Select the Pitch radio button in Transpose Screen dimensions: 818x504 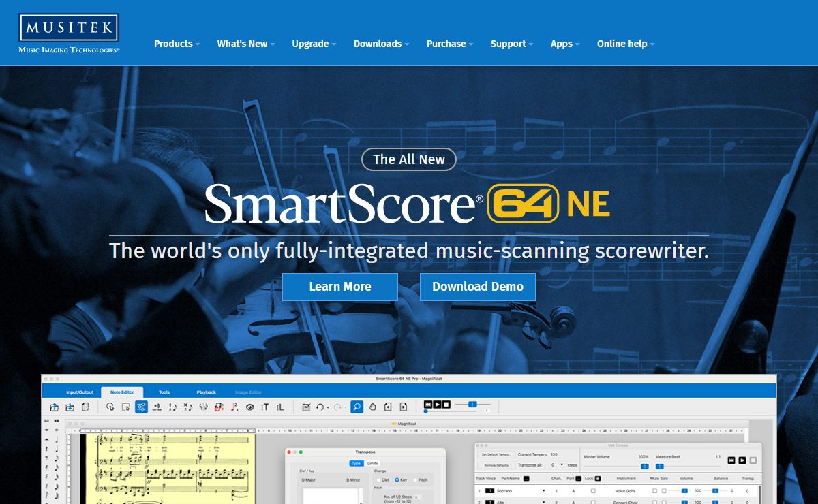pos(415,479)
